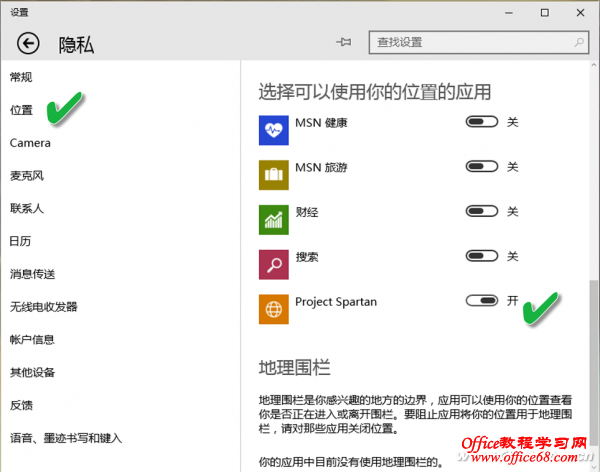Open the 常规 privacy section
Viewport: 600px width, 472px height.
pos(21,77)
